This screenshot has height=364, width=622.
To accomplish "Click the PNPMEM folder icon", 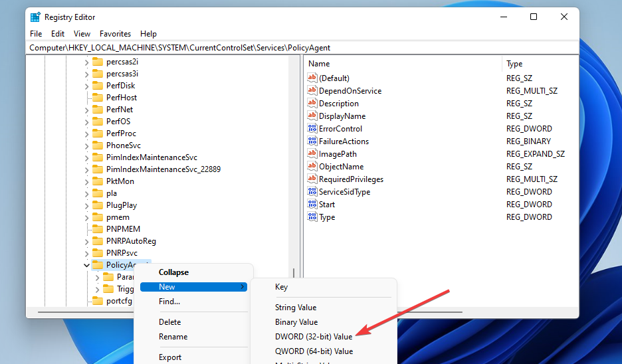I will [x=98, y=228].
